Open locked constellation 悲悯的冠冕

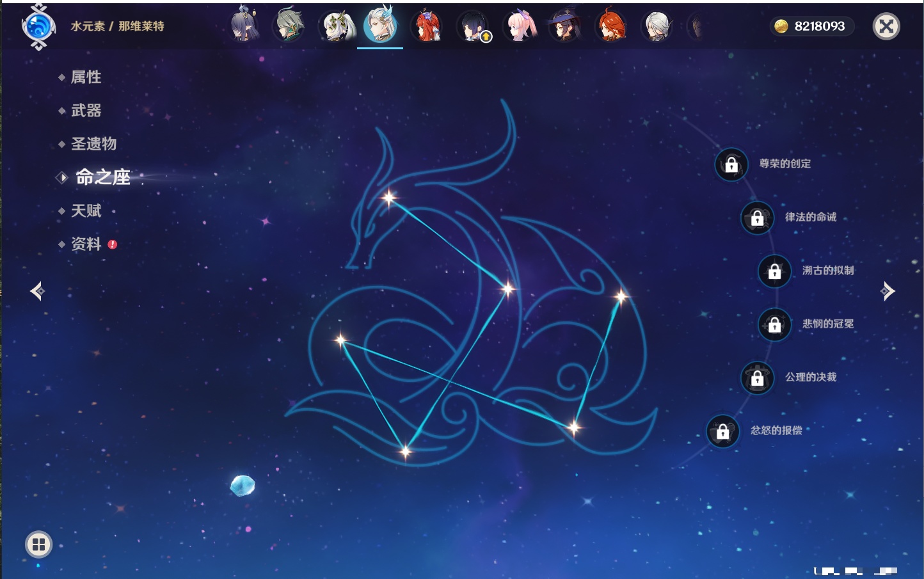tap(774, 324)
